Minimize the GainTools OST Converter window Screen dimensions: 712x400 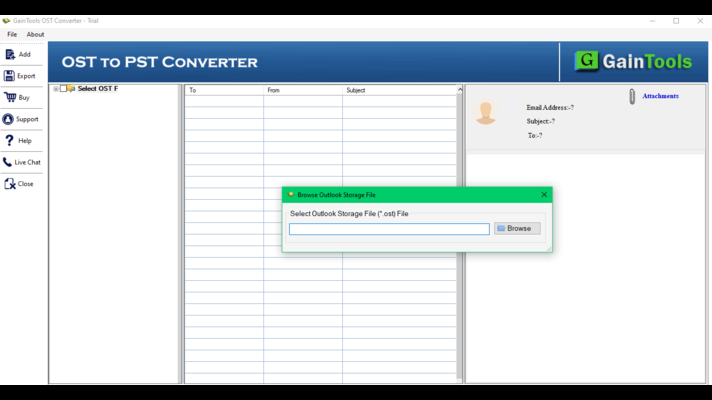pos(653,21)
